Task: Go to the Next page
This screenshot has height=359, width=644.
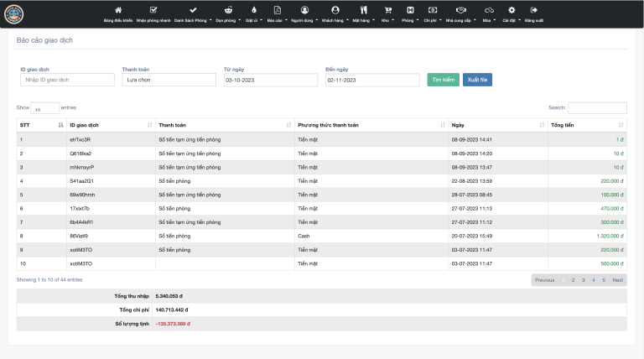Action: (x=618, y=280)
